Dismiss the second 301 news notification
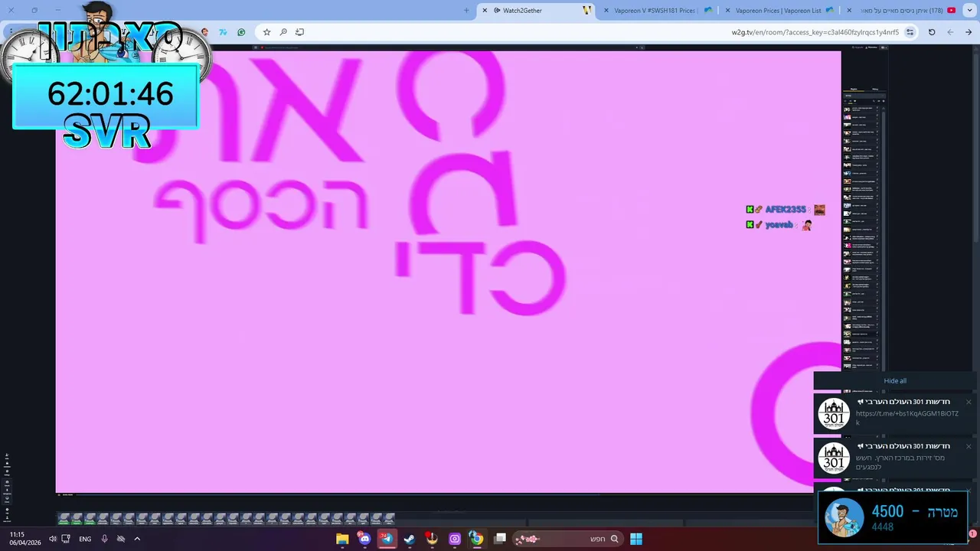Screen dimensions: 980x551 pyautogui.click(x=969, y=446)
